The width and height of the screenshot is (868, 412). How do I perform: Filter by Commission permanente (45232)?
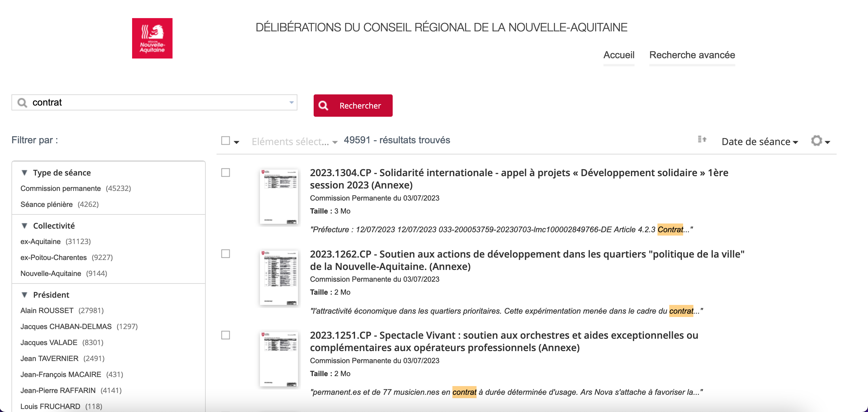[x=76, y=188]
